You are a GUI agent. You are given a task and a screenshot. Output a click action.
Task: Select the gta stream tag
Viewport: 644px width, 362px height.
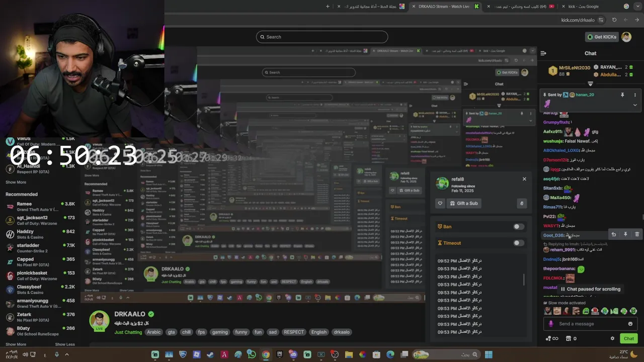coord(172,332)
